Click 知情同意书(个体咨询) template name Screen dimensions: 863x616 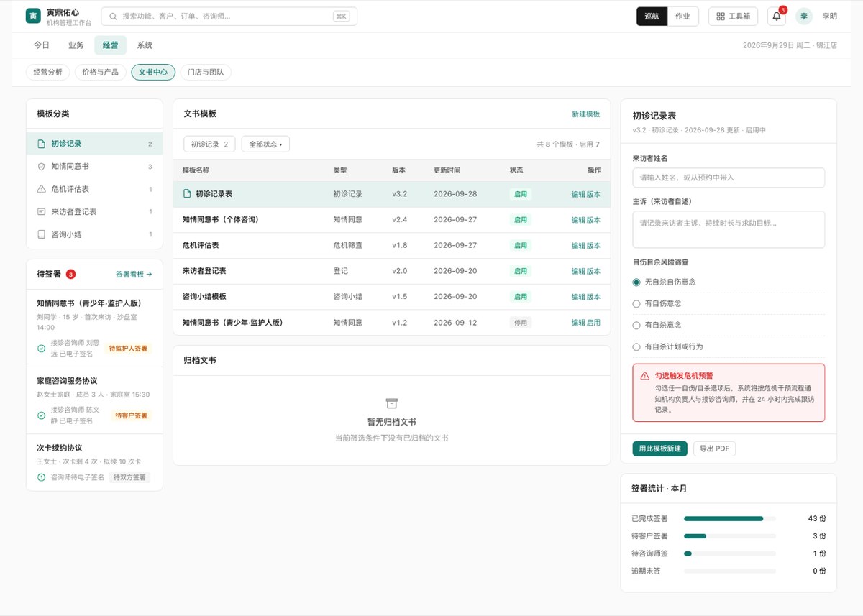220,219
